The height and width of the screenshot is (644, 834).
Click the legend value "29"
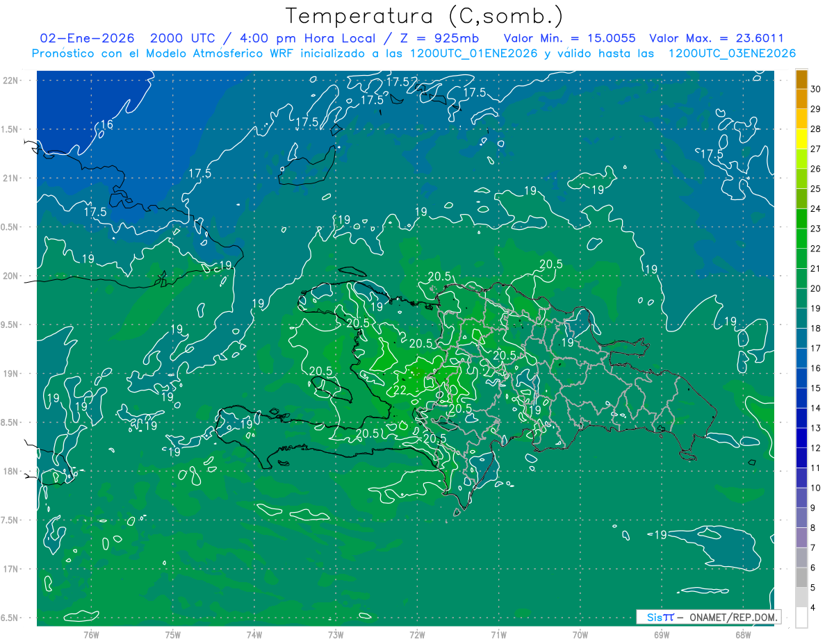tap(815, 109)
